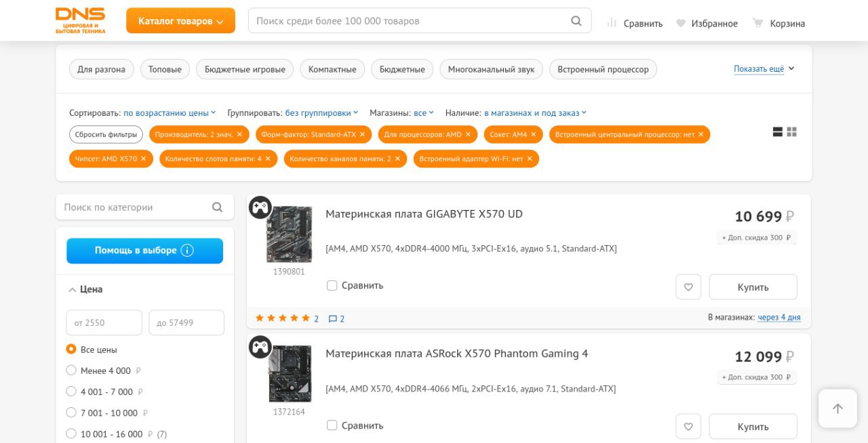Select the Компактные tag

[x=332, y=69]
